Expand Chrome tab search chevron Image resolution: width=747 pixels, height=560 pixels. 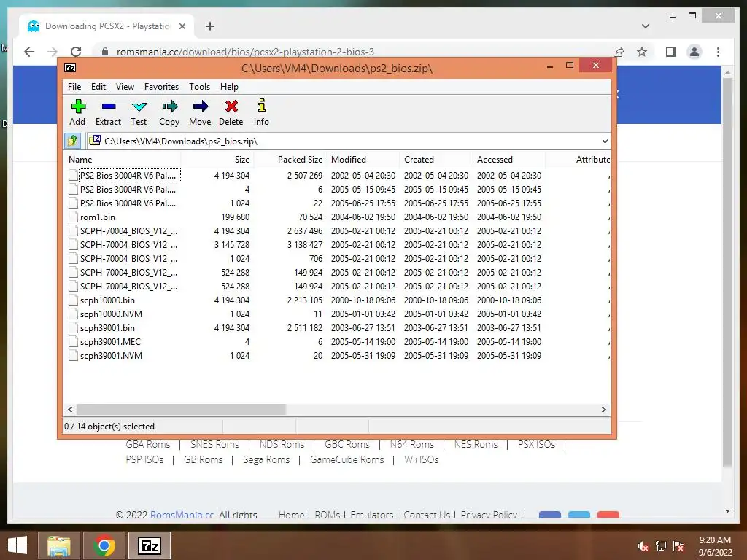click(x=646, y=26)
